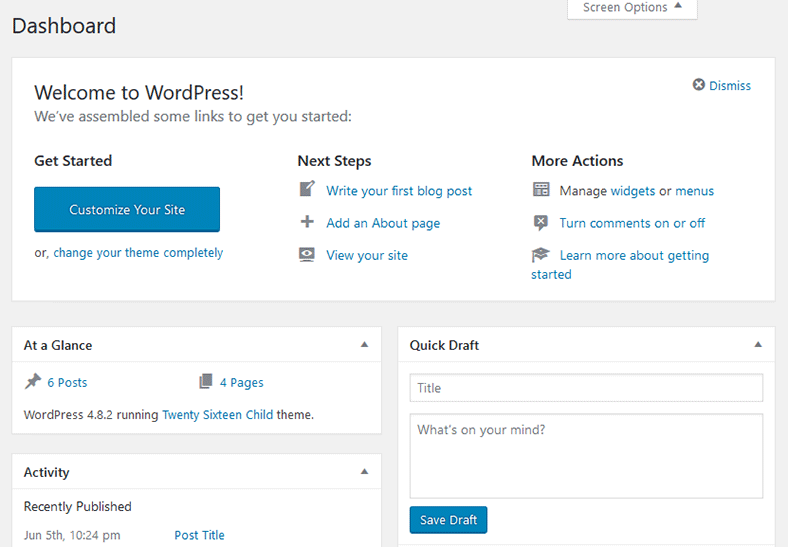Image resolution: width=788 pixels, height=547 pixels.
Task: Click the Dismiss link in welcome panel
Action: tap(730, 85)
